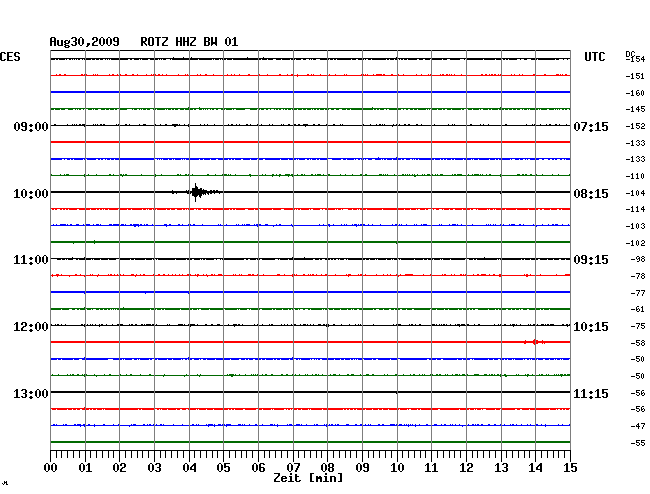Click minute axis label 02
Screen dimensions: 650x494
click(119, 468)
